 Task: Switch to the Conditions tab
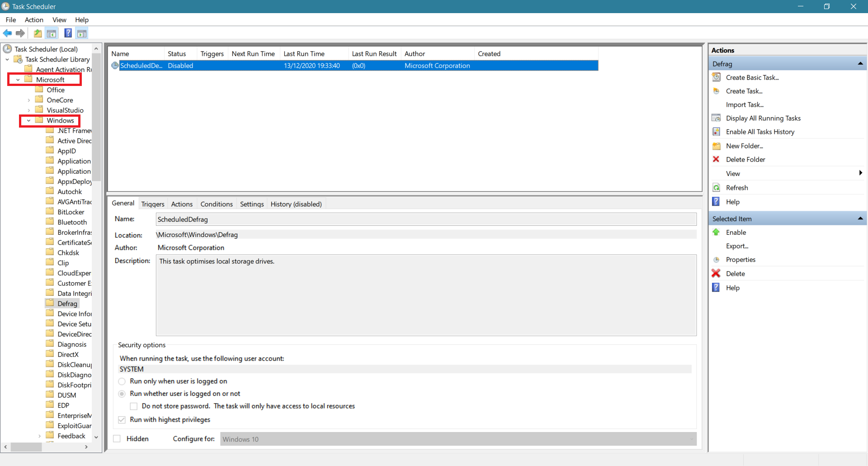[217, 204]
